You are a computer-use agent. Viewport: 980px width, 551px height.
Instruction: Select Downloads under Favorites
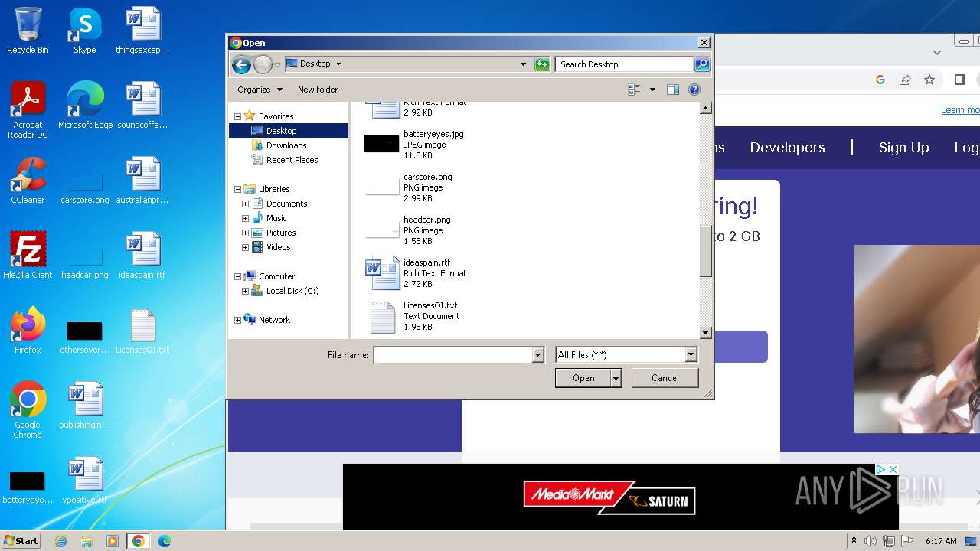pyautogui.click(x=279, y=145)
